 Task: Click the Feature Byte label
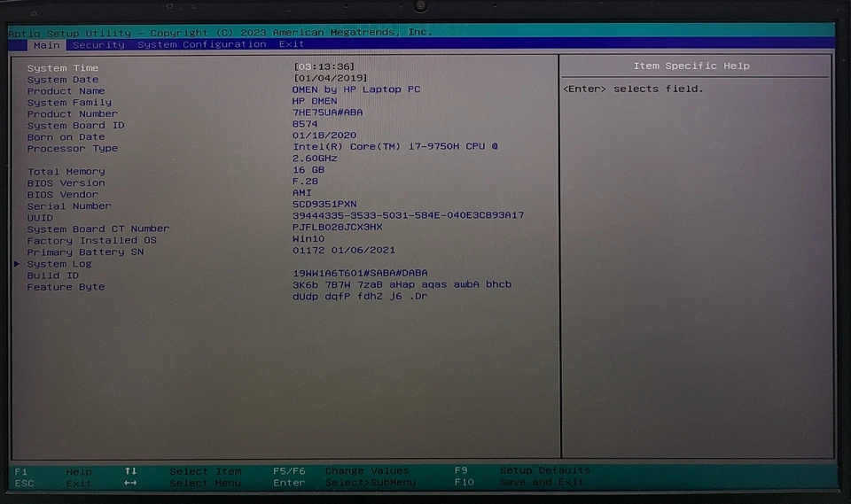[x=66, y=287]
